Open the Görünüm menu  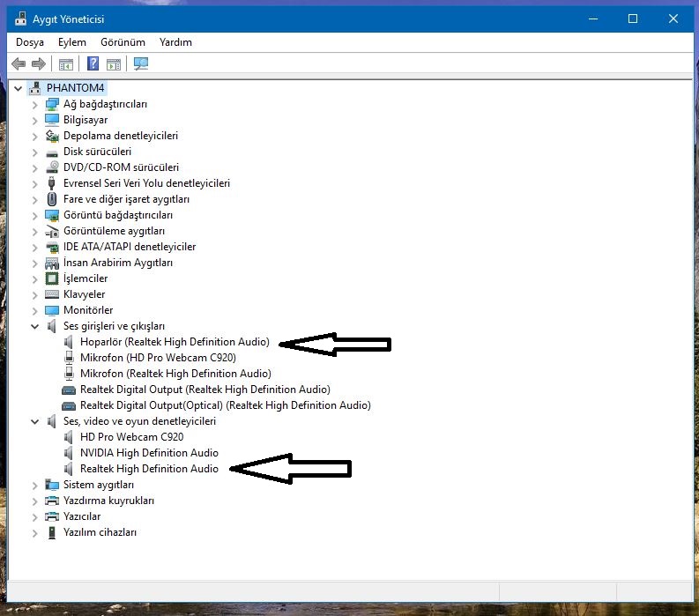pos(123,42)
